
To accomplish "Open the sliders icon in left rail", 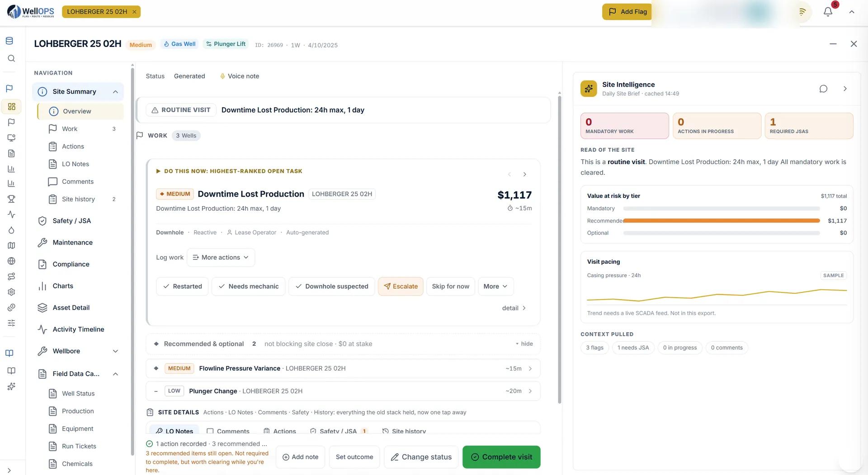I will 11,323.
